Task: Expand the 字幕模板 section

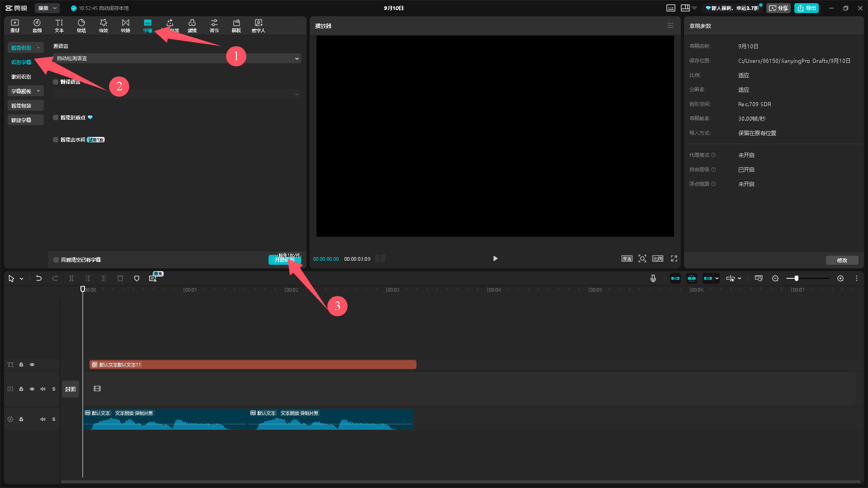Action: pos(25,91)
